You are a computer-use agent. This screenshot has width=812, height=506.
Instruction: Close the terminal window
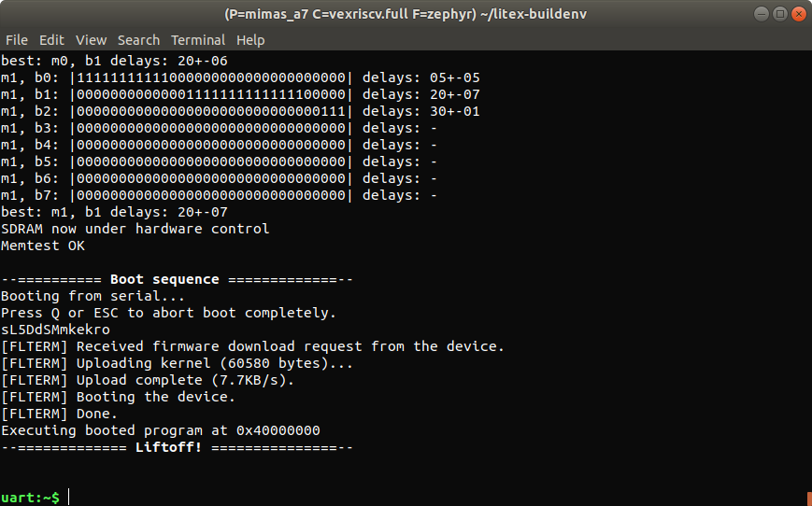point(798,14)
